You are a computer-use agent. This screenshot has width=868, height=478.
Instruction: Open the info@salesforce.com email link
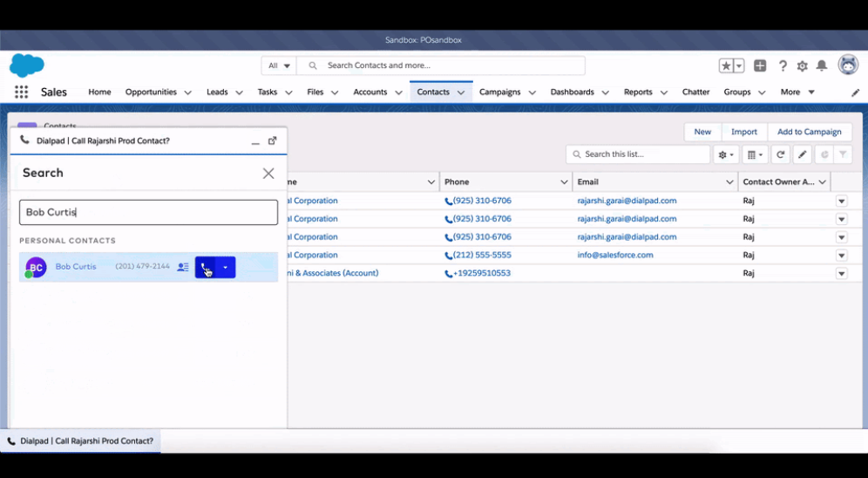pos(615,256)
